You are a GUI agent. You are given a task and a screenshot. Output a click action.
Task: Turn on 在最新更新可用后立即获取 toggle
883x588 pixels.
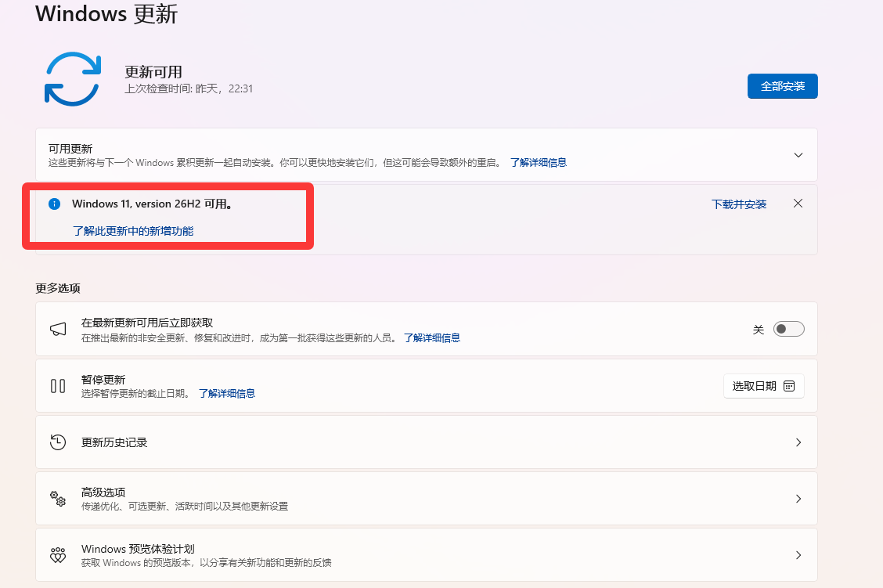(788, 329)
